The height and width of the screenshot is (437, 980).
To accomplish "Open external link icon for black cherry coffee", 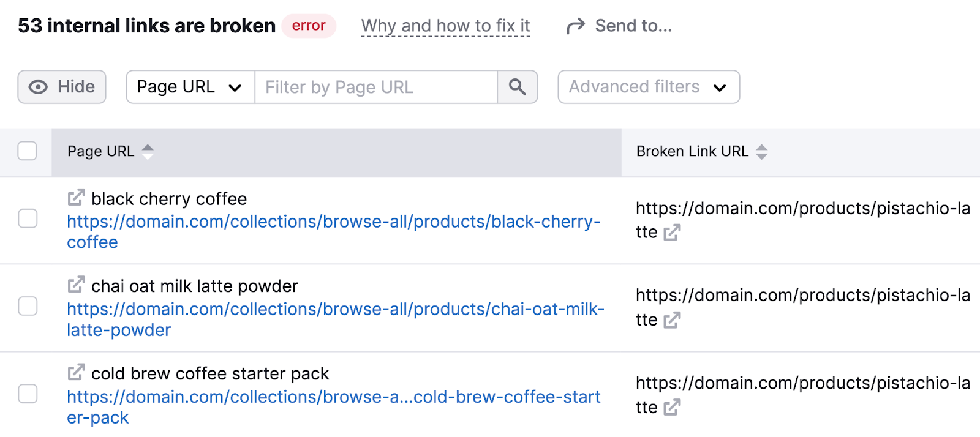I will point(75,197).
